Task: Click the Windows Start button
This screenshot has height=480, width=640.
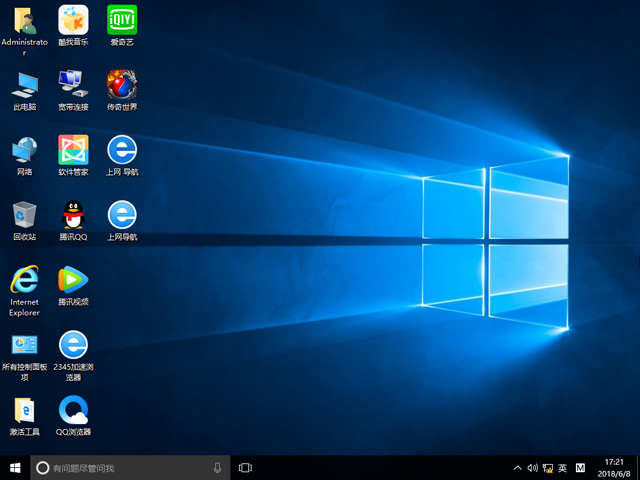Action: pyautogui.click(x=15, y=467)
